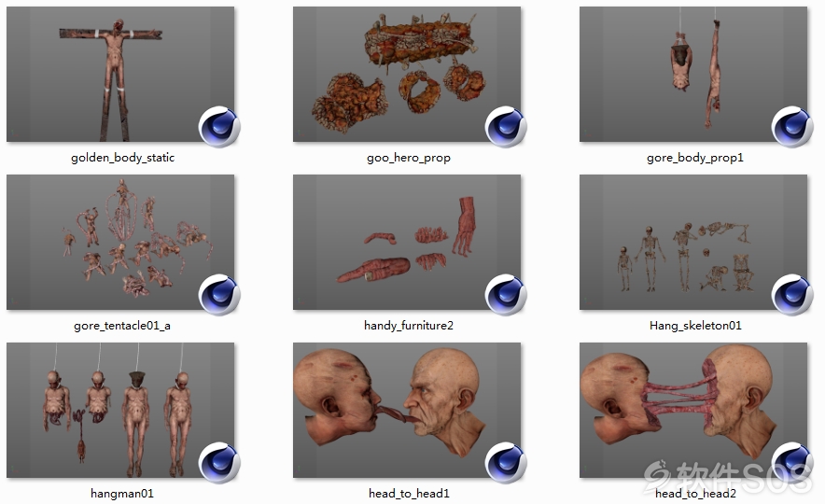Select the head_to_head1 thumbnail
The width and height of the screenshot is (825, 504).
[407, 411]
